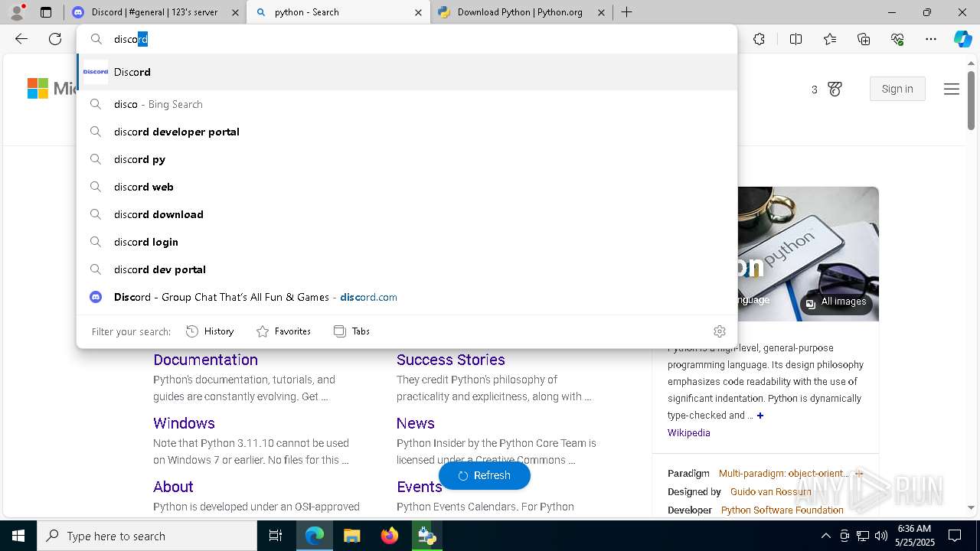Close the Download Python tab
Screen dimensions: 980x551
pos(601,12)
